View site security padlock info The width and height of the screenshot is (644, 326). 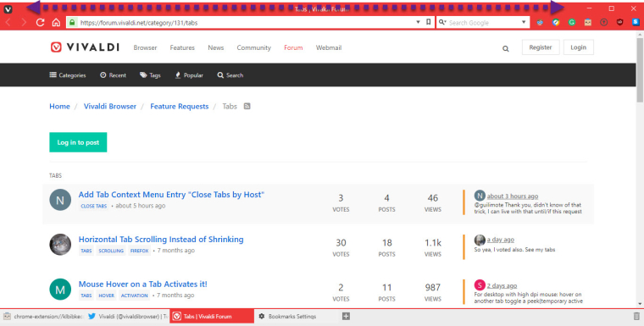point(72,23)
